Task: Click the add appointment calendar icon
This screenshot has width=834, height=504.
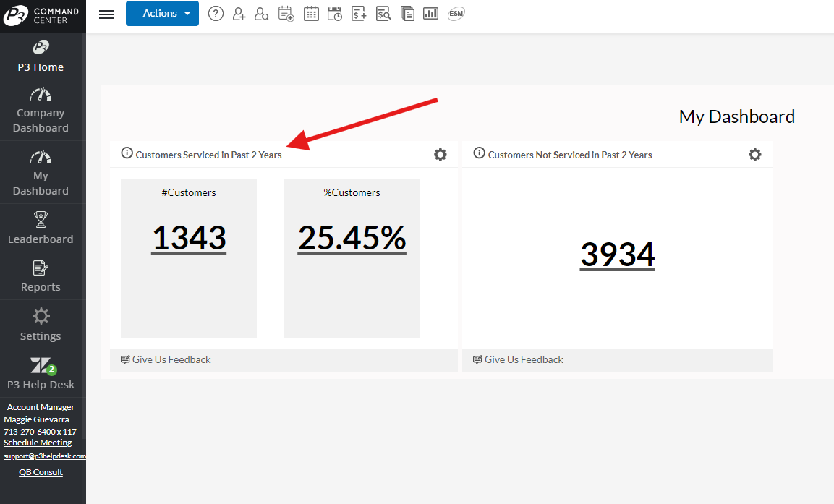Action: pos(286,14)
